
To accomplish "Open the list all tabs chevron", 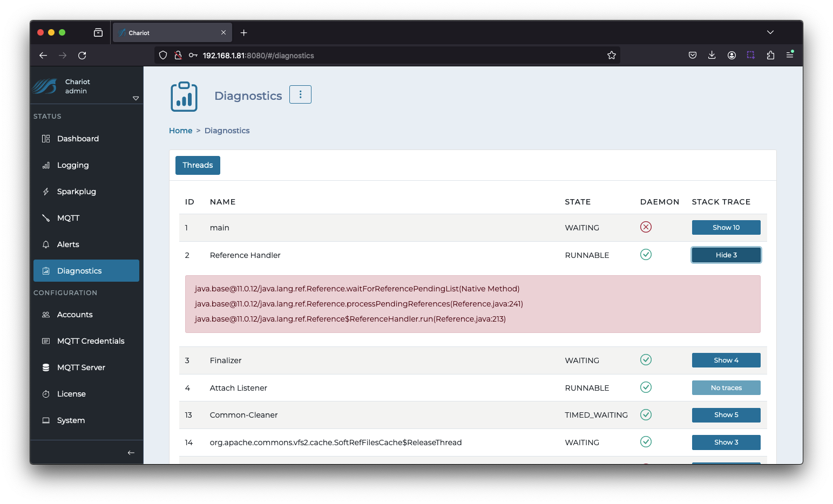I will pos(770,32).
